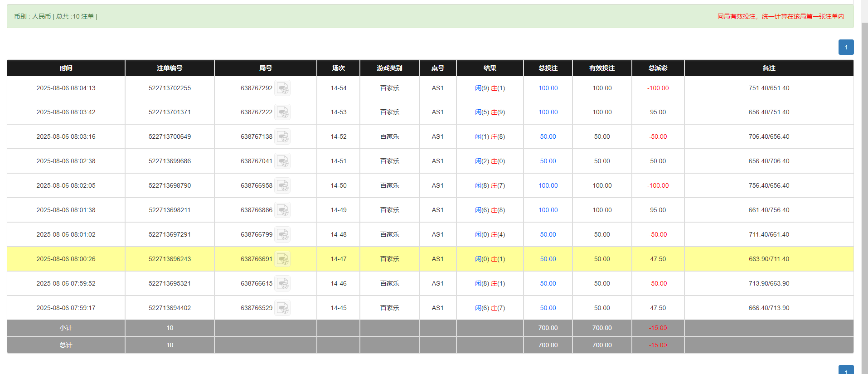Click the 注单编号 column header
The height and width of the screenshot is (374, 868).
(x=170, y=68)
